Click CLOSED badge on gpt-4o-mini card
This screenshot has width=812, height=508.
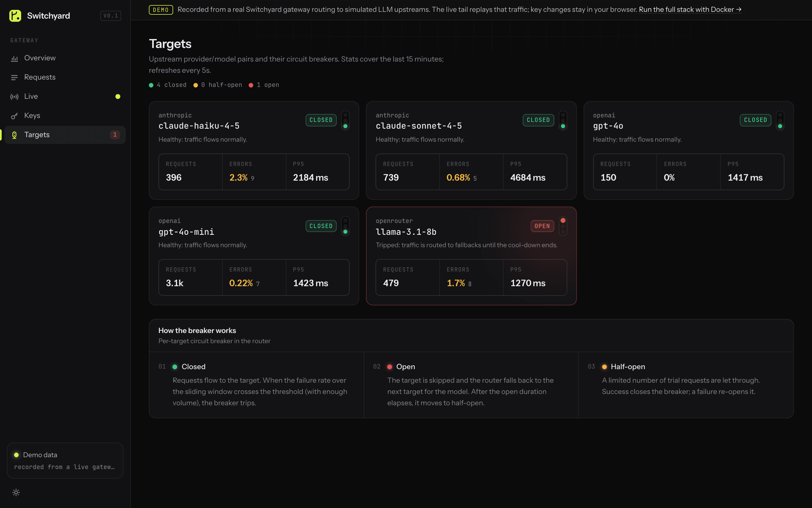pos(321,226)
